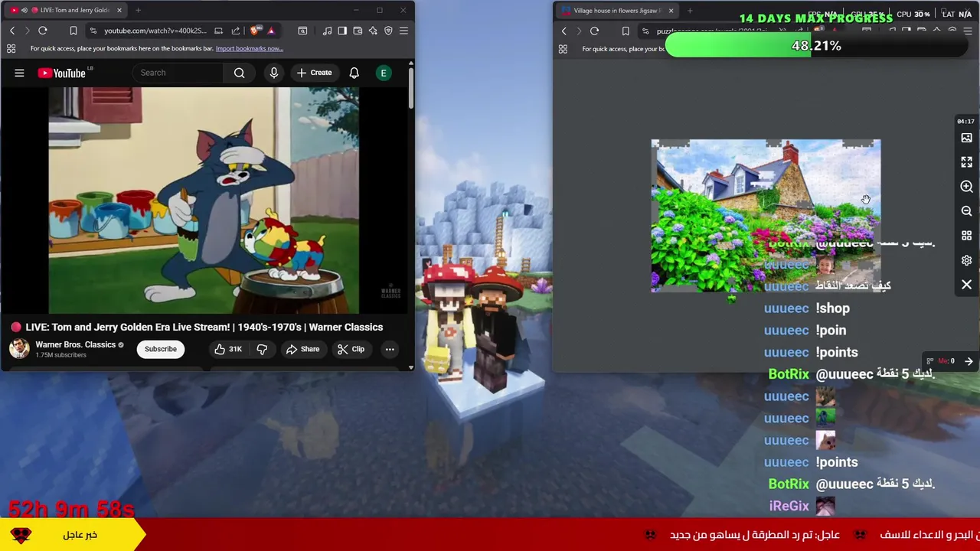
Task: Close the Tom and Jerry tab
Action: pos(119,10)
